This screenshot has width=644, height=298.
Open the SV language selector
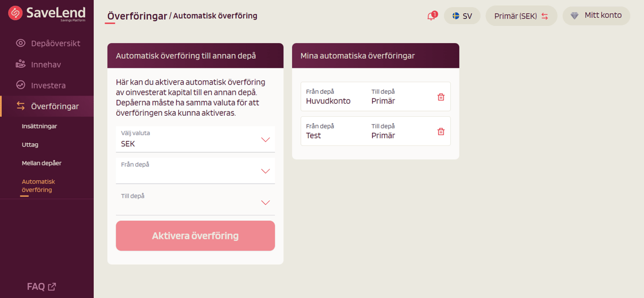point(462,16)
